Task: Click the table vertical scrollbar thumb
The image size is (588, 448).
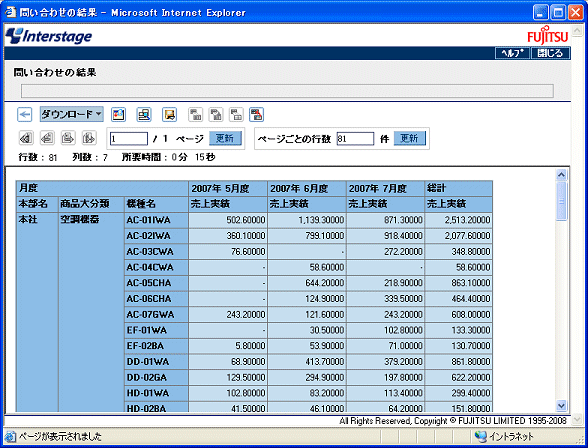Action: 561,201
